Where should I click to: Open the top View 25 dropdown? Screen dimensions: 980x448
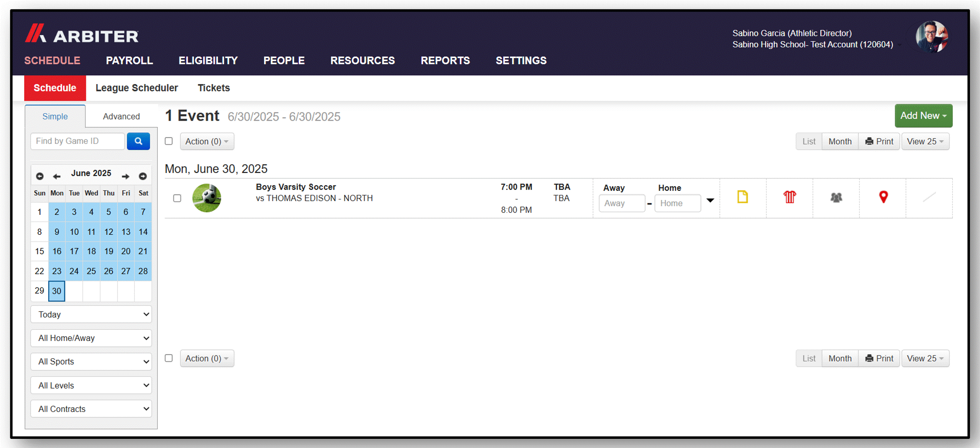tap(925, 141)
